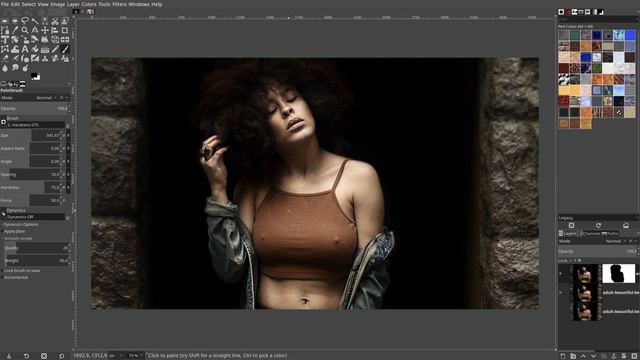Toggle the lock pixels icon

(571, 260)
